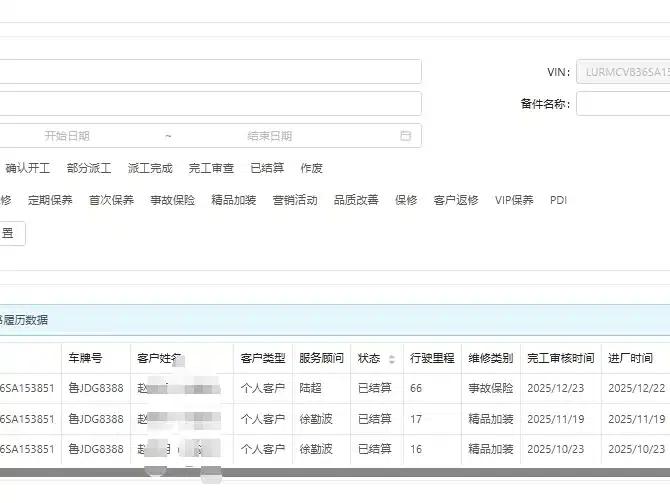670x503 pixels.
Task: Click the 开始日期 start date field
Action: point(67,136)
